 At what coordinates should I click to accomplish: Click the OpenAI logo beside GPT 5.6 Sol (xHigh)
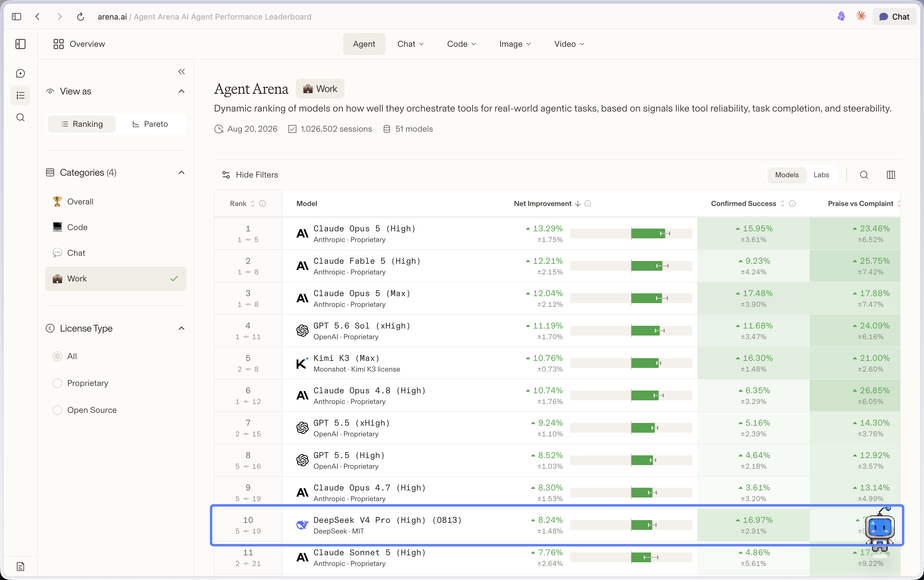[302, 331]
